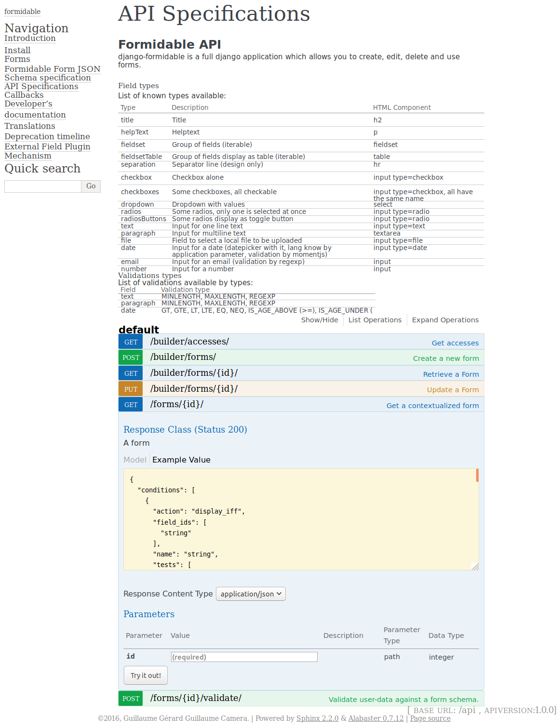Expand the /builder/accesses/ endpoint path

pyautogui.click(x=189, y=342)
